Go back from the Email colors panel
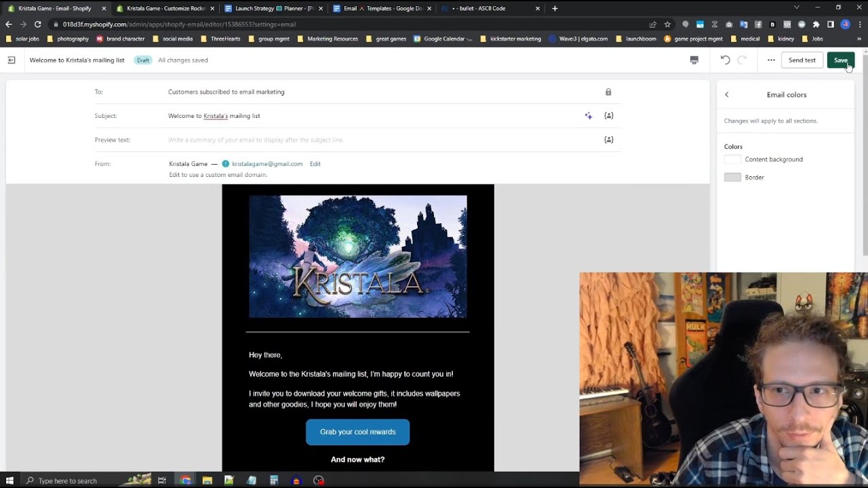The image size is (868, 488). [x=727, y=95]
